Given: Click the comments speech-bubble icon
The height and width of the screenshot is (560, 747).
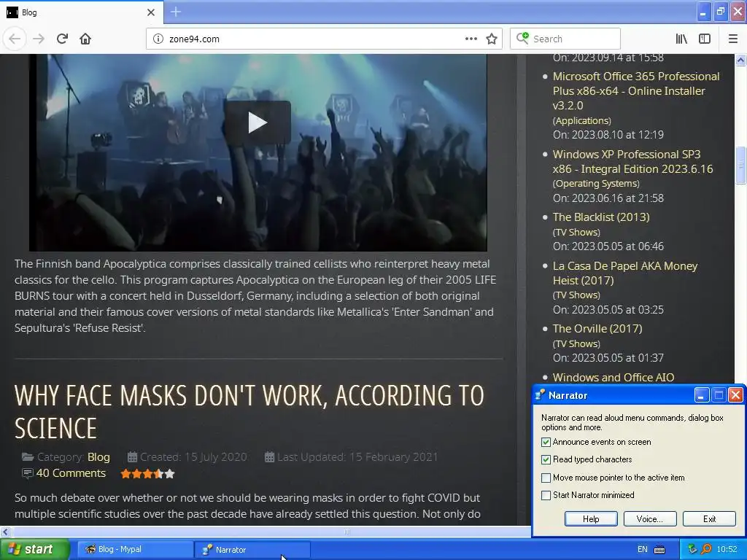Looking at the screenshot, I should point(28,473).
